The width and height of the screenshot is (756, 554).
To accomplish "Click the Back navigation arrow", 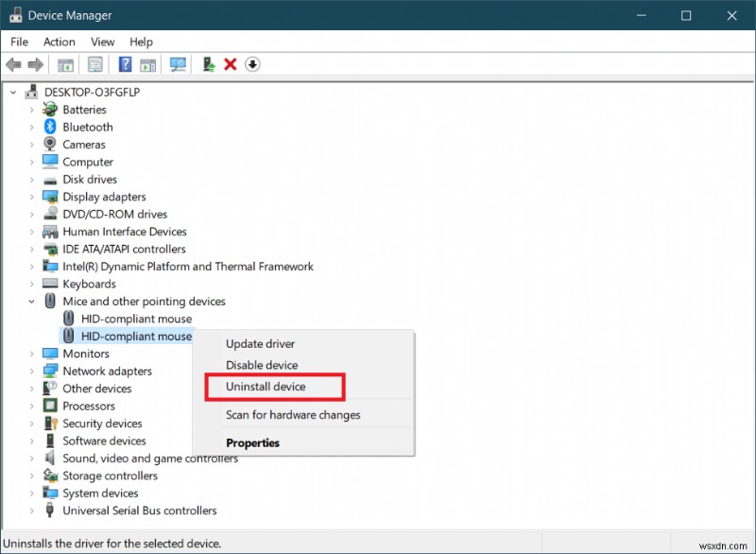I will click(12, 64).
